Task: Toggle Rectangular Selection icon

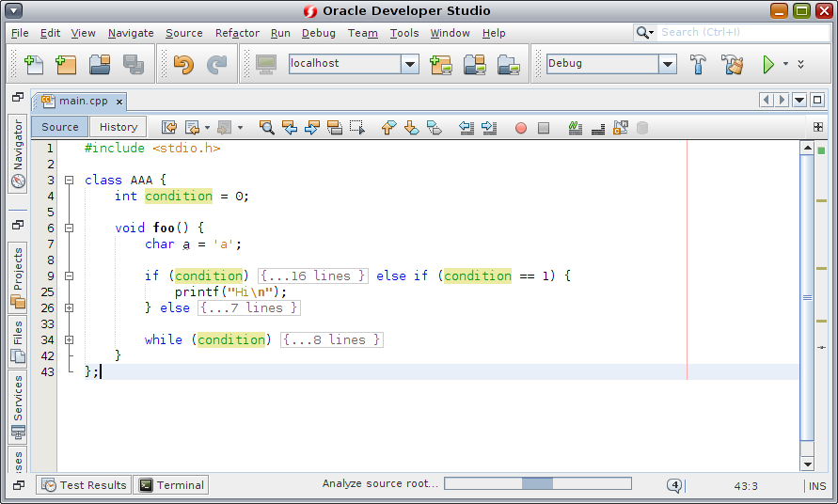Action: point(357,128)
